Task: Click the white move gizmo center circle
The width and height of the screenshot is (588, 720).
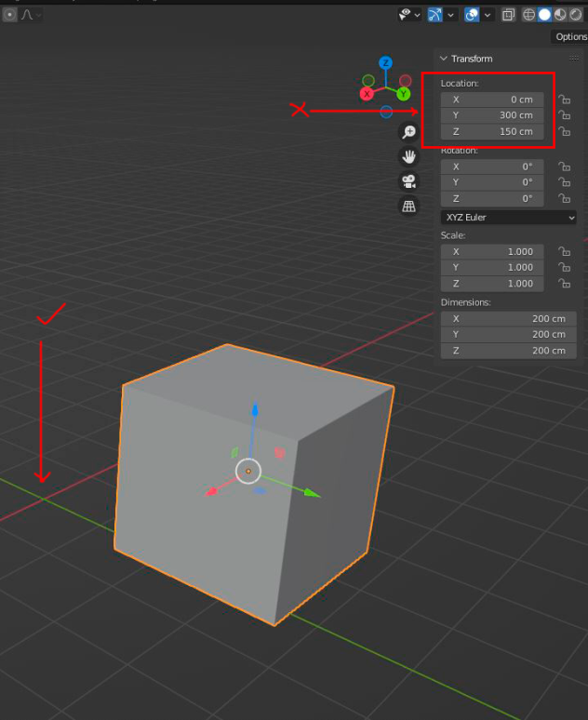Action: 248,471
